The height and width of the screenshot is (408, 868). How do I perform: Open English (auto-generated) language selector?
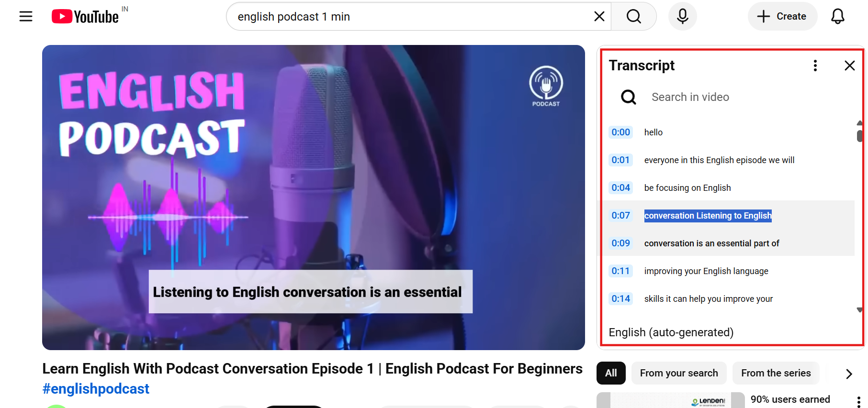click(671, 332)
